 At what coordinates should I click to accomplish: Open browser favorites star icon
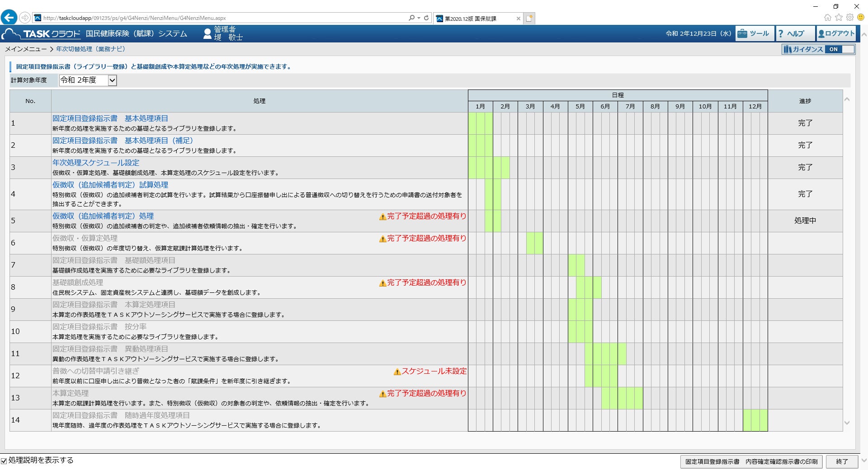tap(839, 17)
